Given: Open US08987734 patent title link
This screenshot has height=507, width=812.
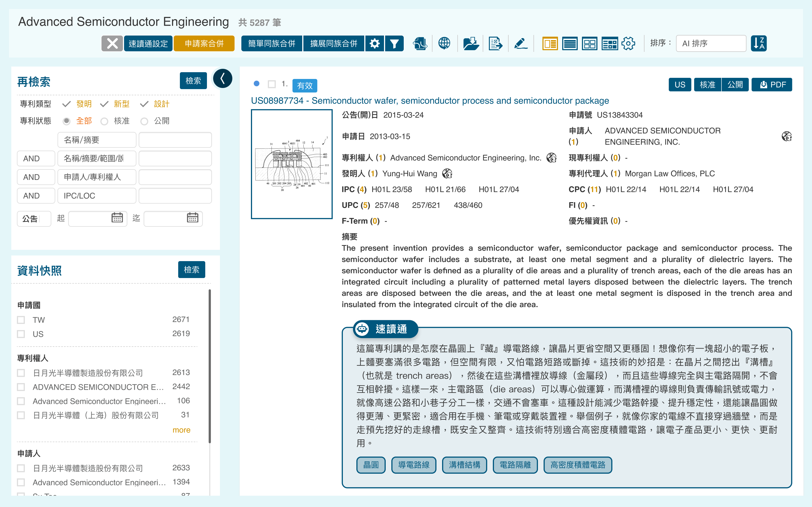Looking at the screenshot, I should click(430, 101).
